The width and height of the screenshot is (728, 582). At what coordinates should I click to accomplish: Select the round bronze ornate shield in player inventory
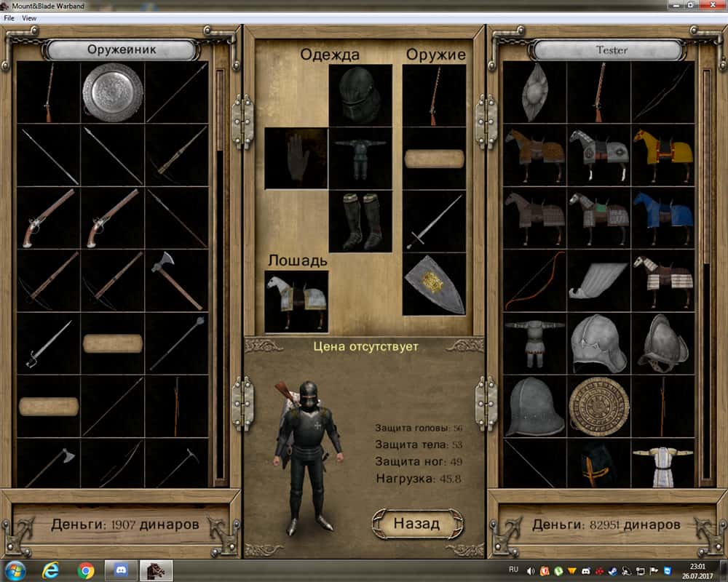[x=598, y=406]
